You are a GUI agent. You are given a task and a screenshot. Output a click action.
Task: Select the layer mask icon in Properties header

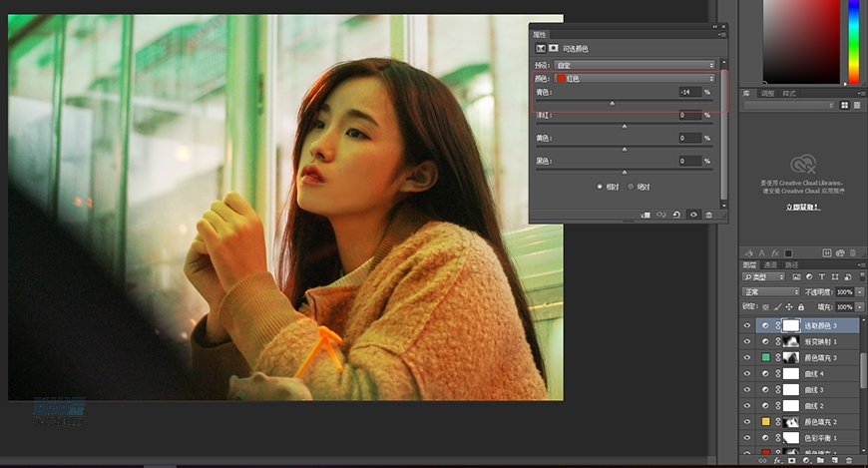(554, 48)
